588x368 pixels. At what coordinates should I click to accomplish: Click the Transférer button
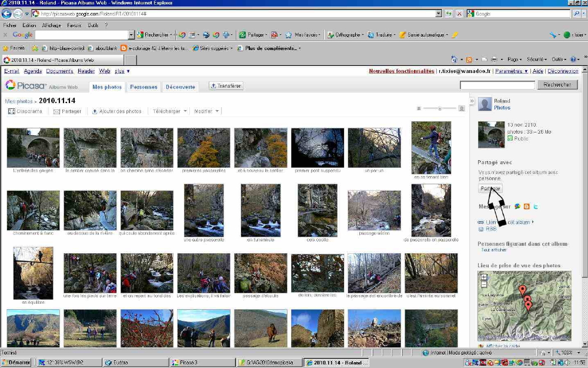coord(226,86)
